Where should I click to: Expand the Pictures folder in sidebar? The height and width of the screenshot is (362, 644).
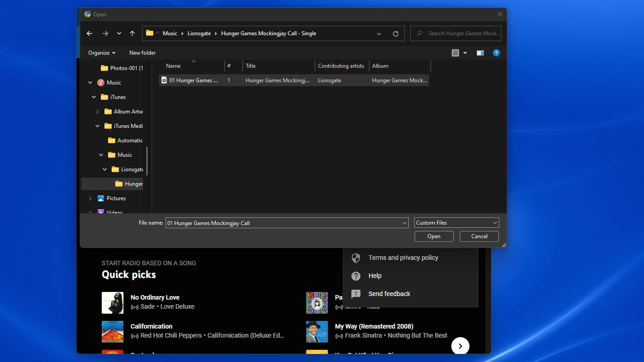pos(90,198)
